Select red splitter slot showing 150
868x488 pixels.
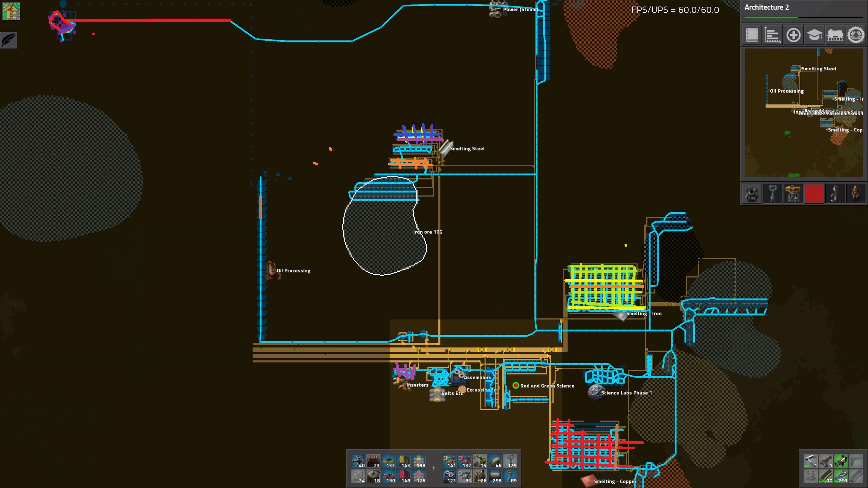(389, 476)
